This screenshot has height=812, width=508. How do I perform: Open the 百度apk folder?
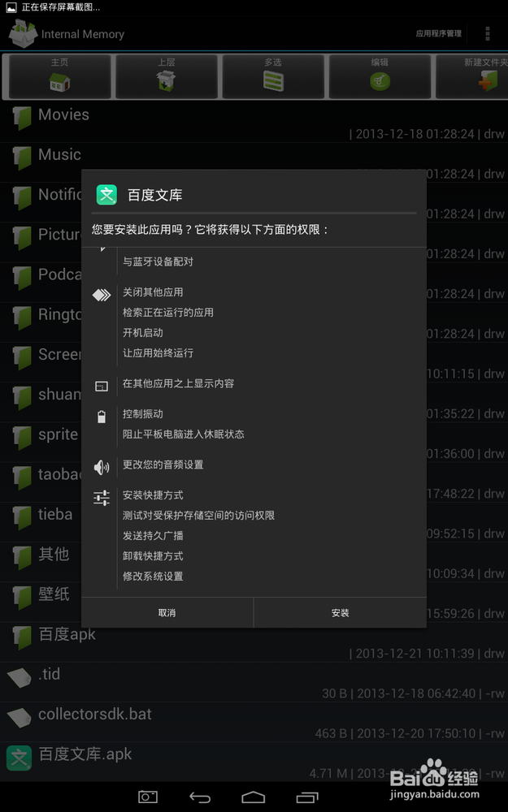pos(254,641)
